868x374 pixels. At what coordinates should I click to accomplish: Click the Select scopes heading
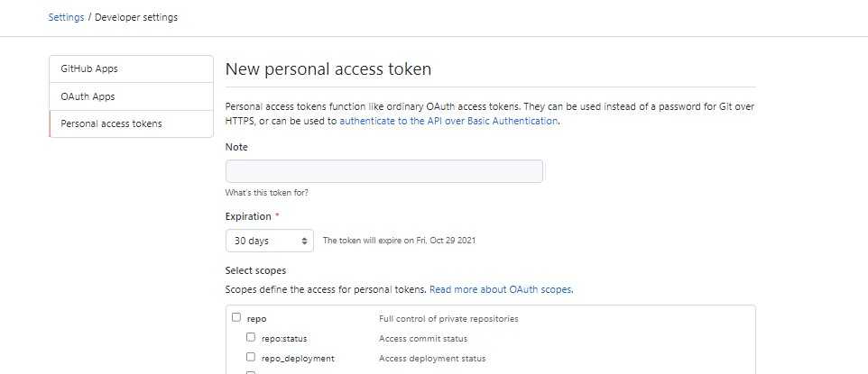click(x=255, y=270)
